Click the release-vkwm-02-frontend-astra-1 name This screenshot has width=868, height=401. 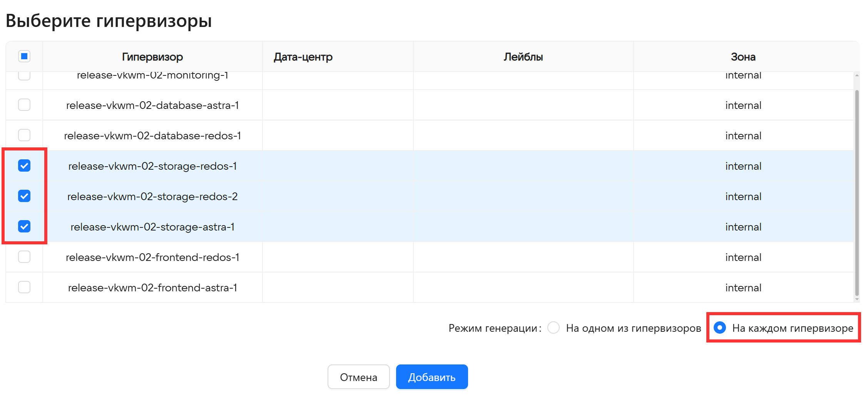pos(152,287)
